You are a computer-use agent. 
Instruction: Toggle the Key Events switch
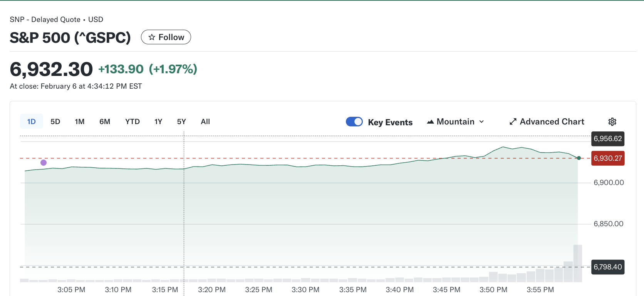354,122
